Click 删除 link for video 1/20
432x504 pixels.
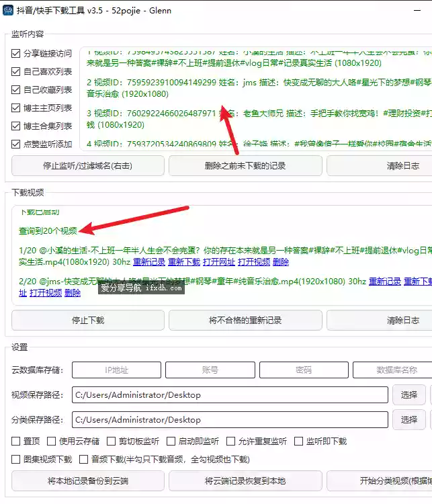coord(281,262)
